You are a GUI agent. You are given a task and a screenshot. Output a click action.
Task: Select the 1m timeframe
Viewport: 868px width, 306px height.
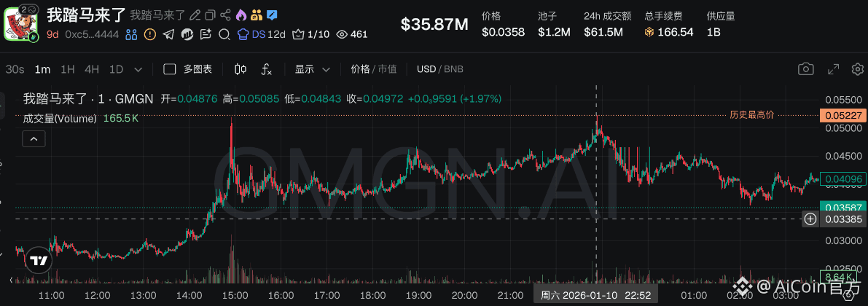point(42,69)
